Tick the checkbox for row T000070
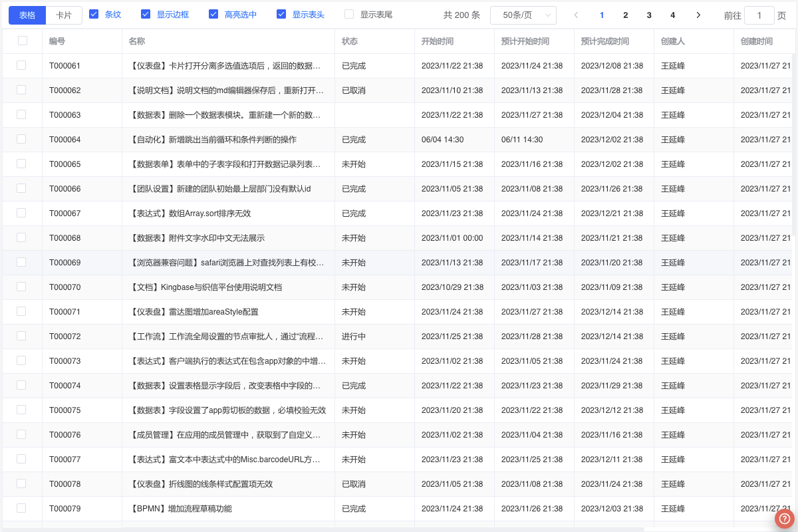This screenshot has width=798, height=532. 21,287
